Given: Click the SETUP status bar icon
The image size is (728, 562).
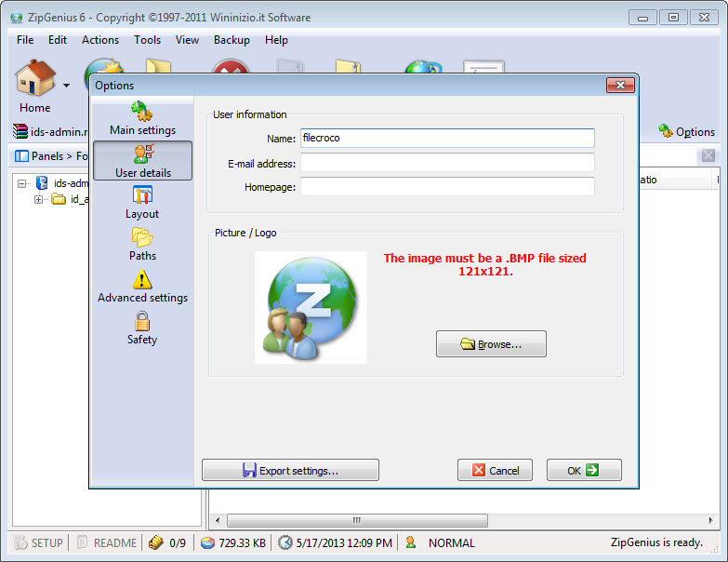Looking at the screenshot, I should click(x=20, y=542).
